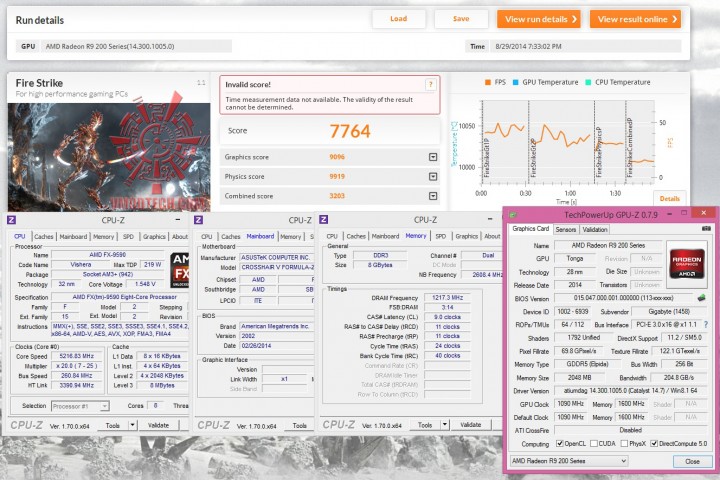This screenshot has height=480, width=720.
Task: Toggle the DirectCompute 5.0 checkbox
Action: coord(654,443)
